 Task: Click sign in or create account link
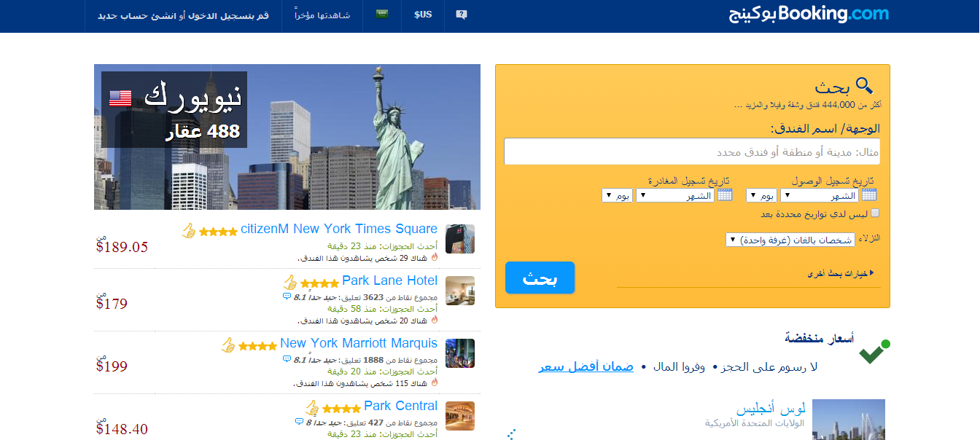(x=183, y=15)
